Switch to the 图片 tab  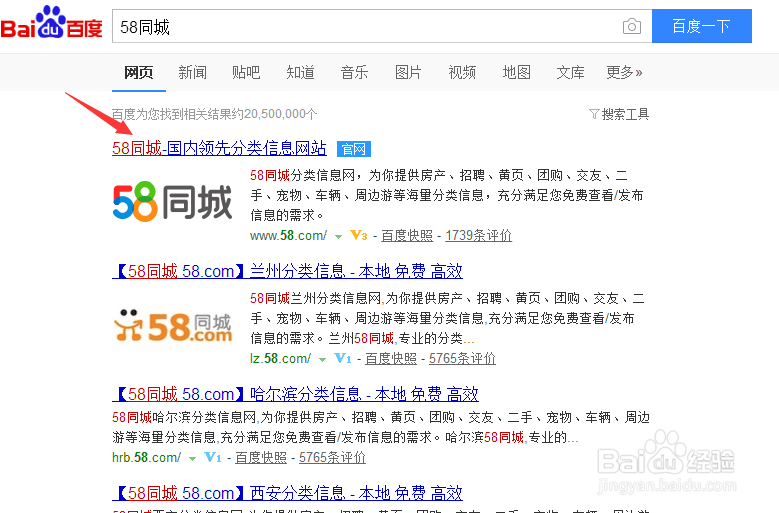point(408,73)
